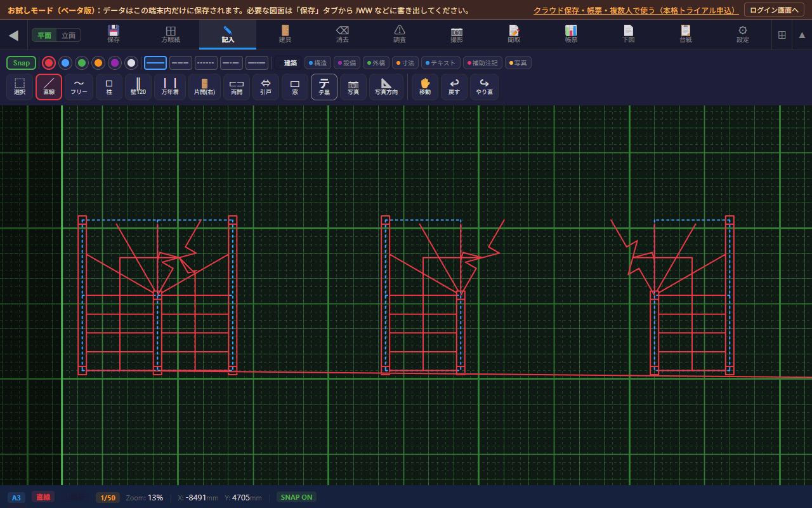This screenshot has height=508, width=812.
Task: Toggle the 寸法 layer chip
Action: pyautogui.click(x=405, y=63)
